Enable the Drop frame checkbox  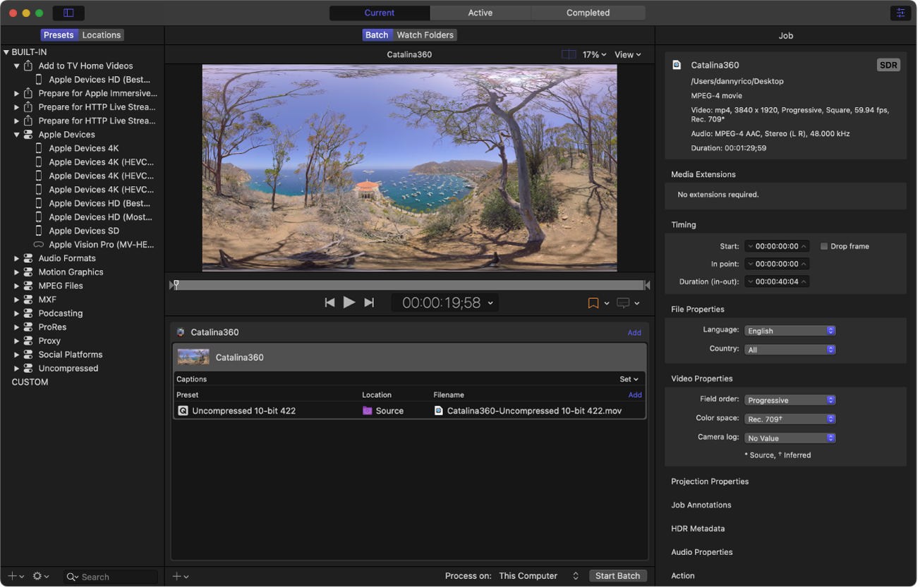(x=823, y=246)
